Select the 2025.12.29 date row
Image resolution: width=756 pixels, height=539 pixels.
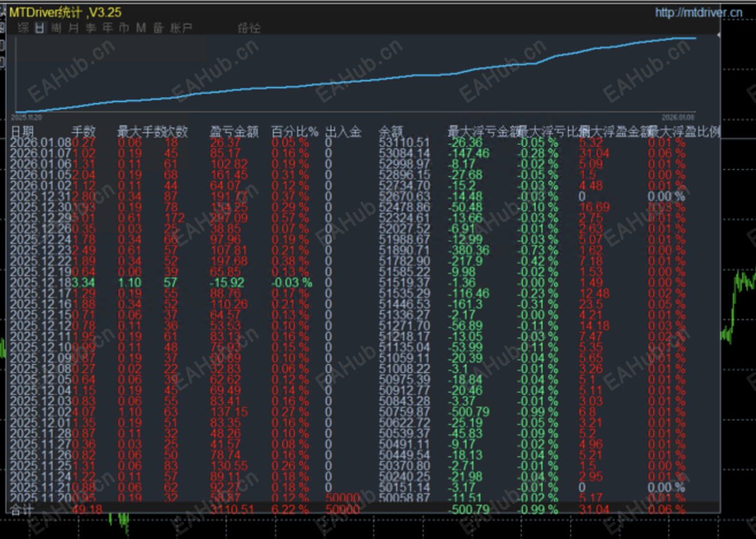click(41, 218)
